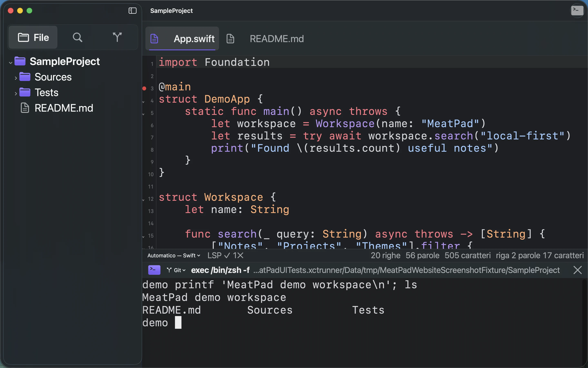This screenshot has width=588, height=368.
Task: Click the App.swift tab file icon
Action: [154, 39]
